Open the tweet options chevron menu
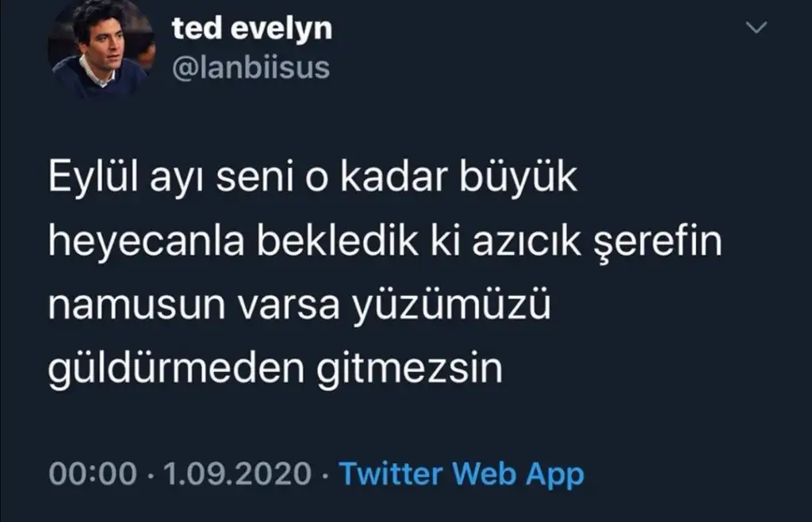812x522 pixels. coord(756,27)
